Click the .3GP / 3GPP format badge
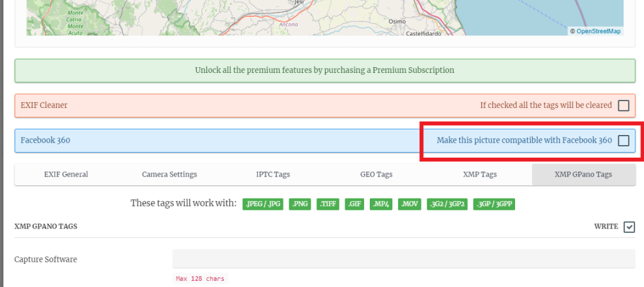The image size is (644, 287). point(494,204)
